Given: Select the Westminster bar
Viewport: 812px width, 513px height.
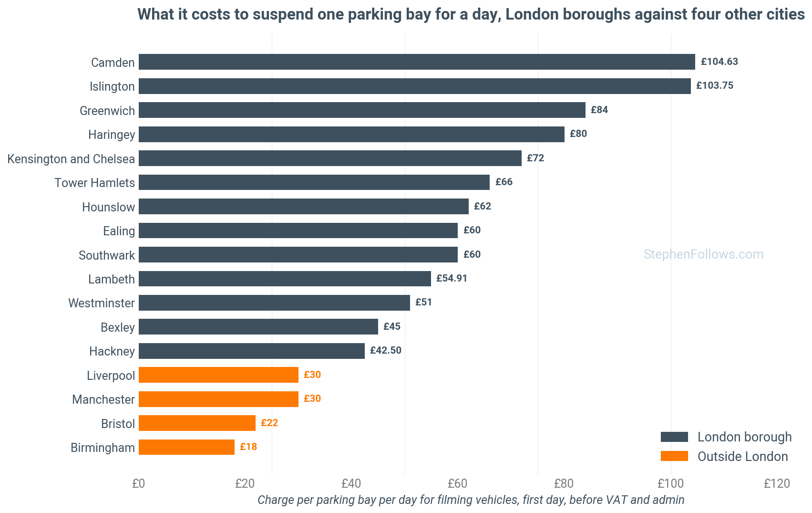Looking at the screenshot, I should coord(274,303).
